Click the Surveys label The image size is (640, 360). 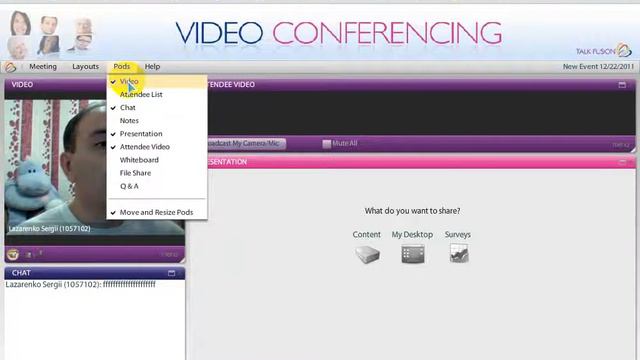458,234
